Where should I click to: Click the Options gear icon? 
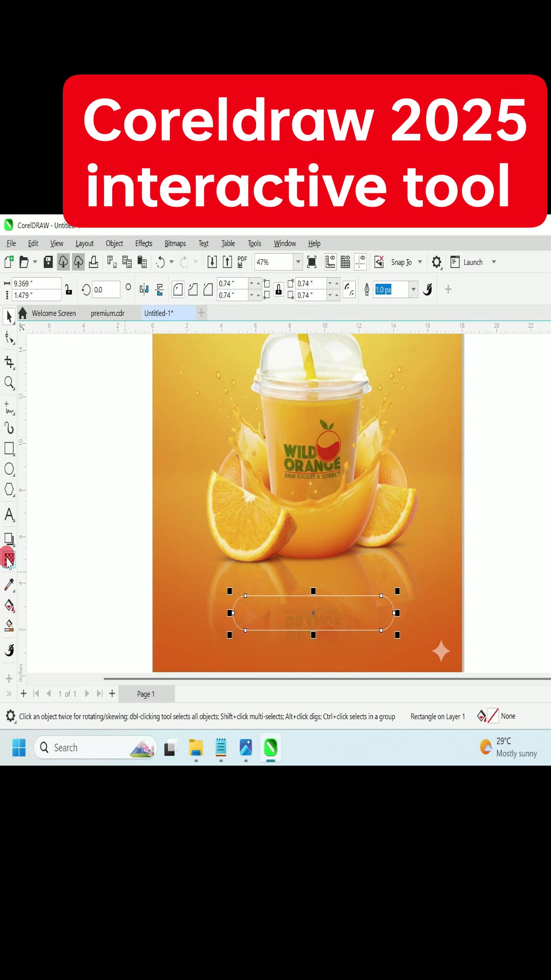[437, 262]
